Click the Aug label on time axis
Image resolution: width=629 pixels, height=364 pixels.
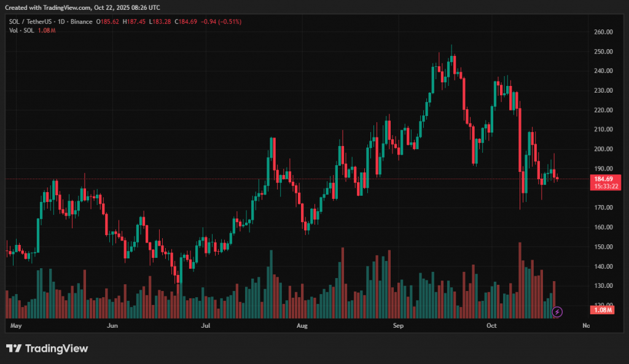(x=301, y=325)
